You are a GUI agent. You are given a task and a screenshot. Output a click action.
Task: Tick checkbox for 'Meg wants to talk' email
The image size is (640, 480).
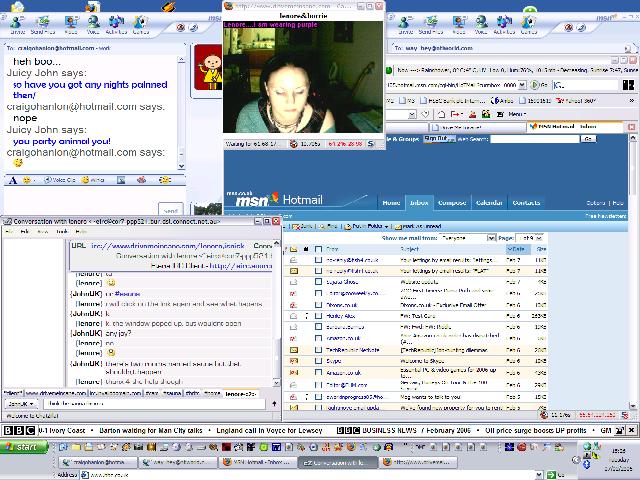click(x=318, y=396)
